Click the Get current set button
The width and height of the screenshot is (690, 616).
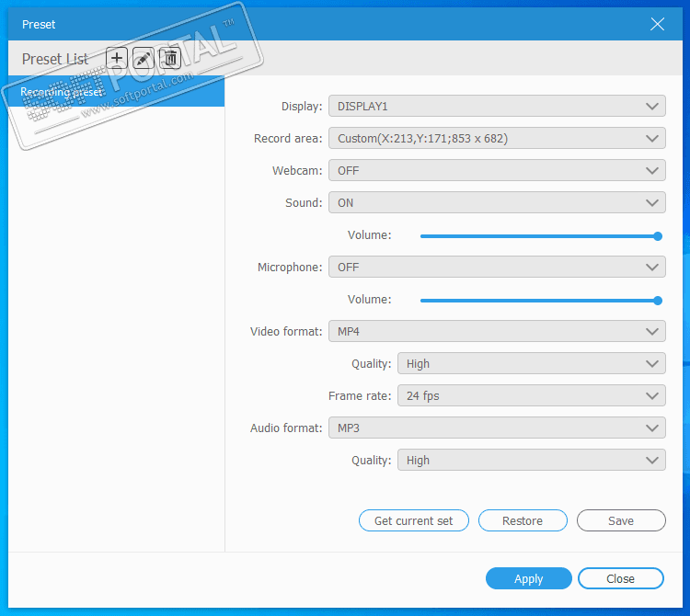(x=414, y=520)
